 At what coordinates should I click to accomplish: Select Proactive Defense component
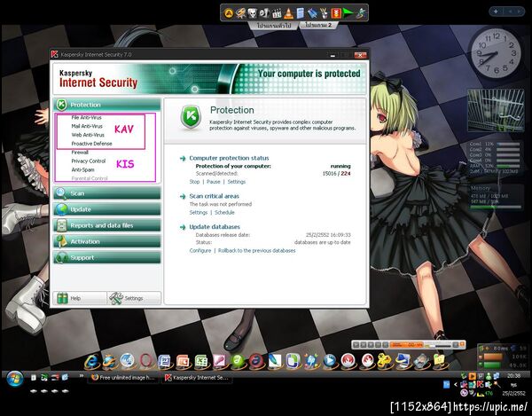[x=91, y=144]
